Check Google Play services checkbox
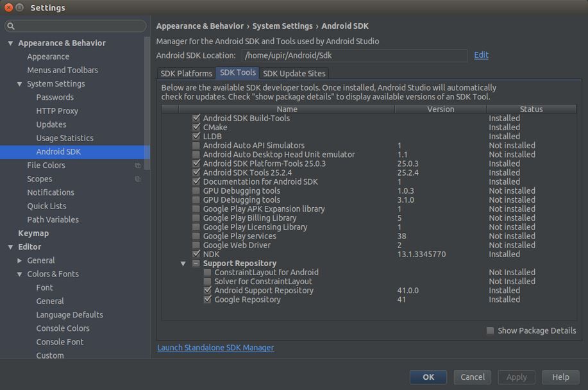 pyautogui.click(x=196, y=236)
